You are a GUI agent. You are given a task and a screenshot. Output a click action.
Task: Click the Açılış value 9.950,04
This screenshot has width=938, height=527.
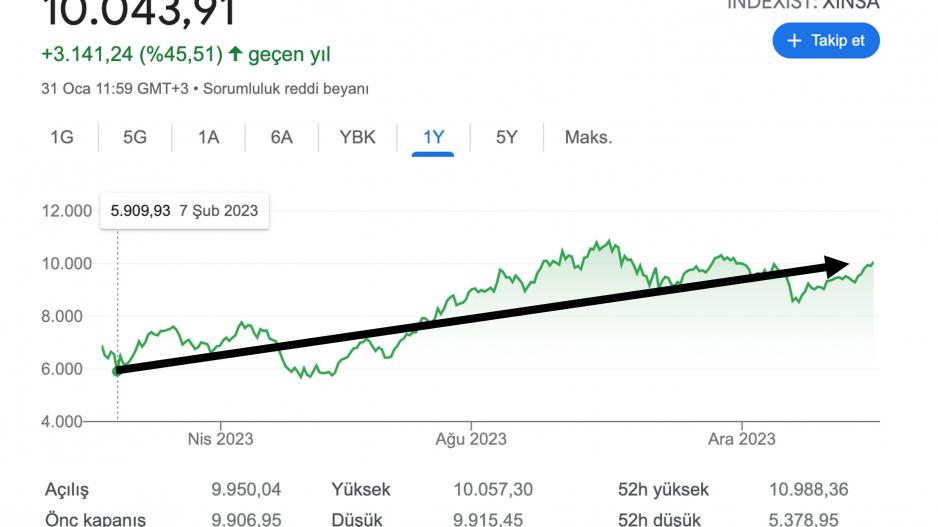click(x=245, y=490)
